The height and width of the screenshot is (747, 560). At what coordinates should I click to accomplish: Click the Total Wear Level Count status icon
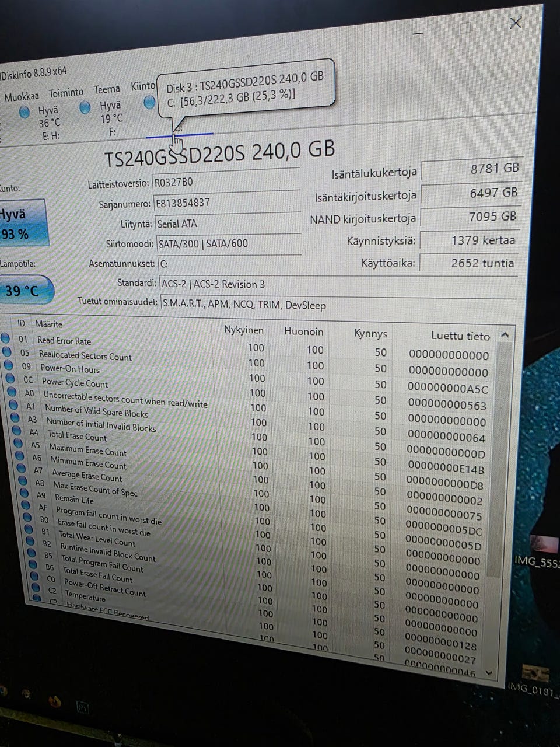(30, 529)
